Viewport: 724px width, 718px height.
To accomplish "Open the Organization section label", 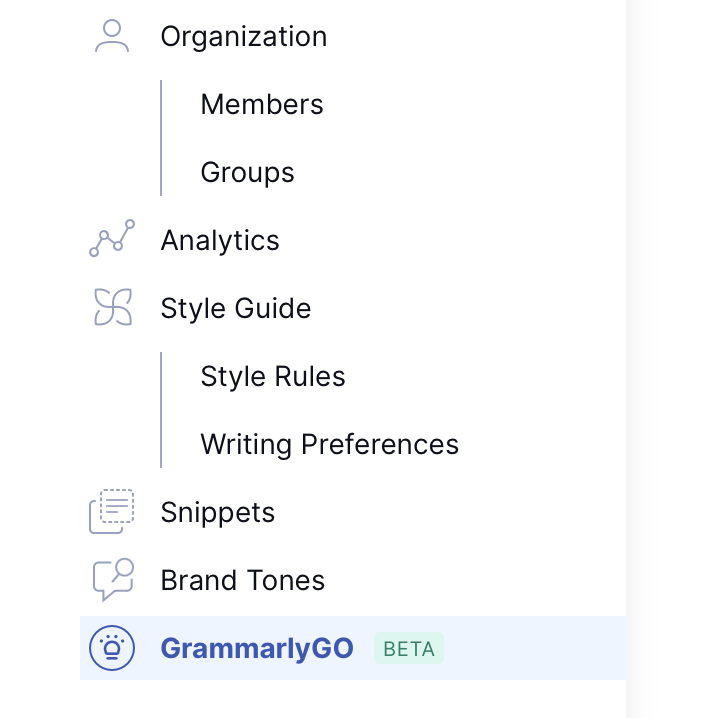I will point(243,37).
